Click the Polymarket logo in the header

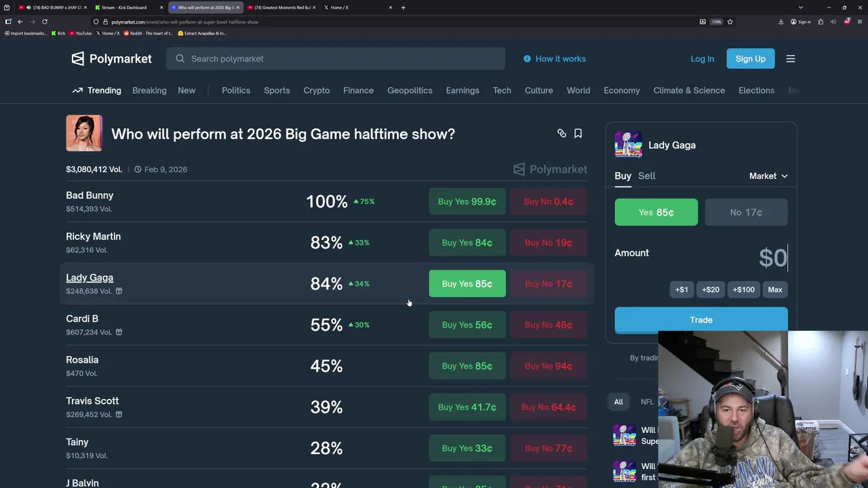click(x=112, y=59)
